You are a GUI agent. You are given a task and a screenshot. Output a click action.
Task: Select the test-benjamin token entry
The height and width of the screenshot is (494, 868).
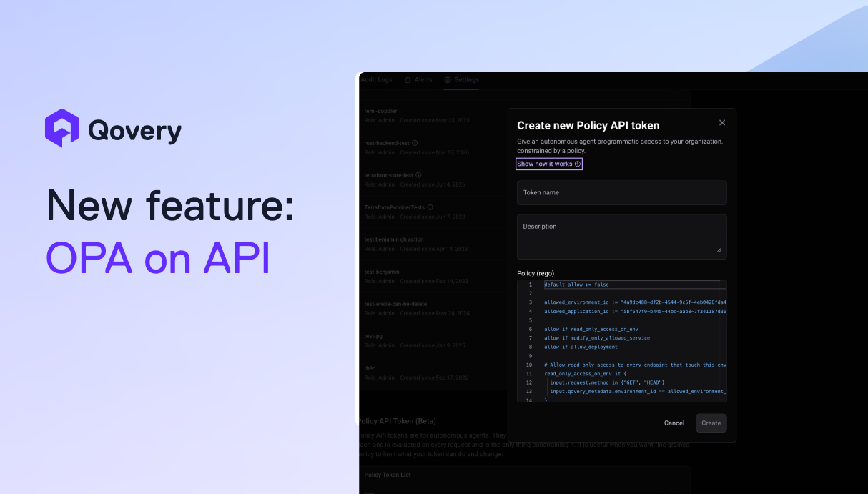pos(433,277)
